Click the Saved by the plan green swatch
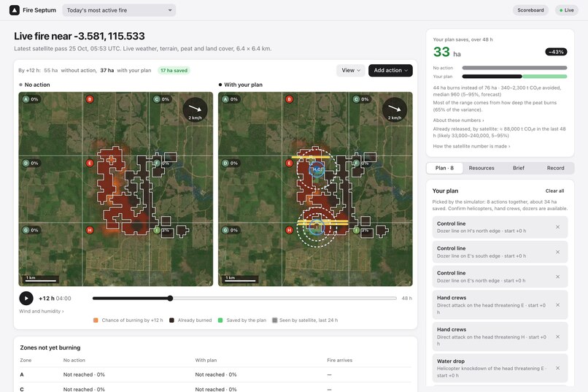 [x=220, y=320]
